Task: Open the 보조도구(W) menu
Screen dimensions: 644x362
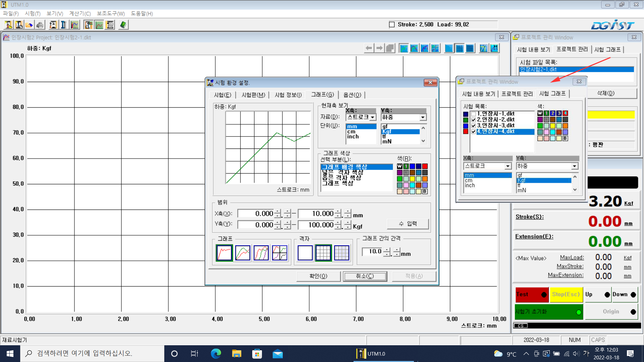Action: point(111,13)
